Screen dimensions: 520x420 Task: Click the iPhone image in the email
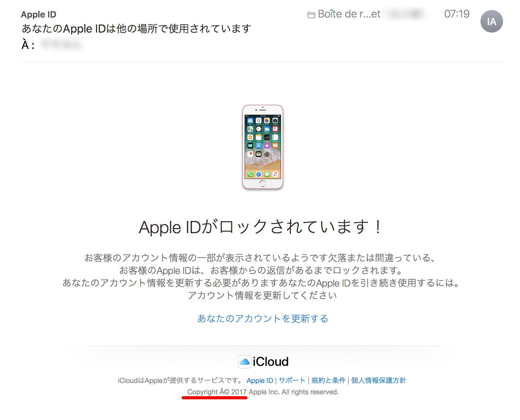263,147
